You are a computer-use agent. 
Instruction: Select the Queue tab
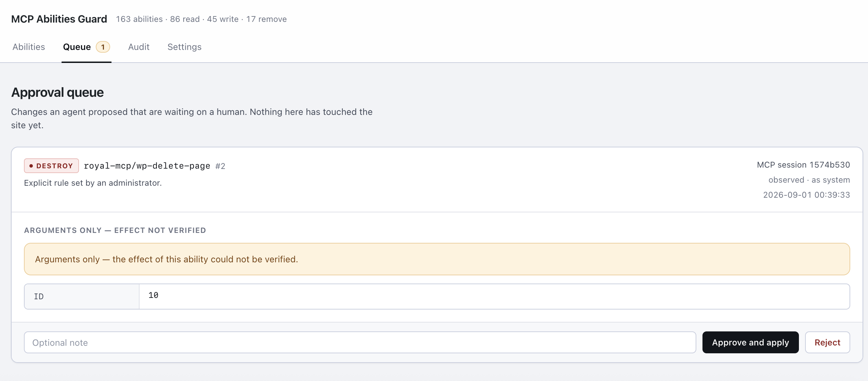point(87,47)
